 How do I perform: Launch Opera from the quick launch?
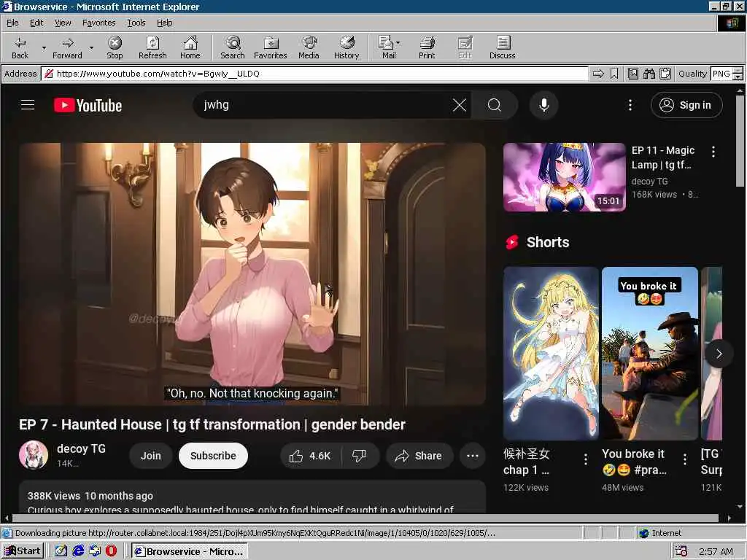point(111,551)
